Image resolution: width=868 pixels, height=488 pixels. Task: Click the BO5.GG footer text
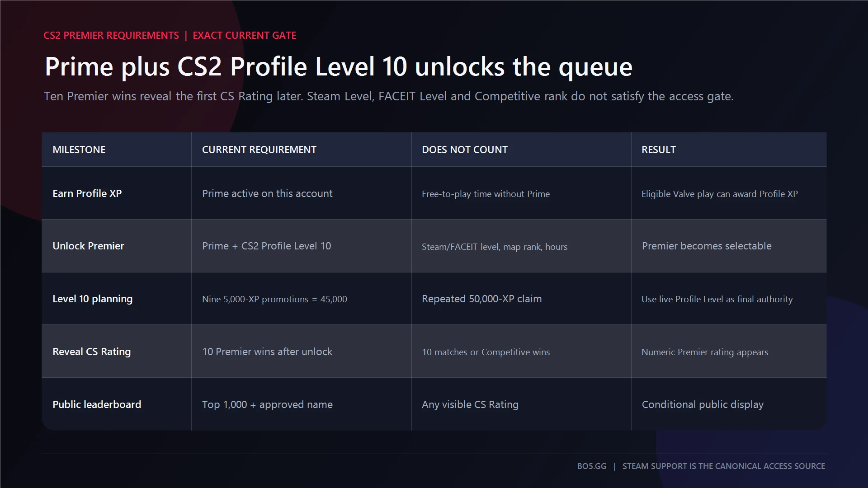[592, 466]
